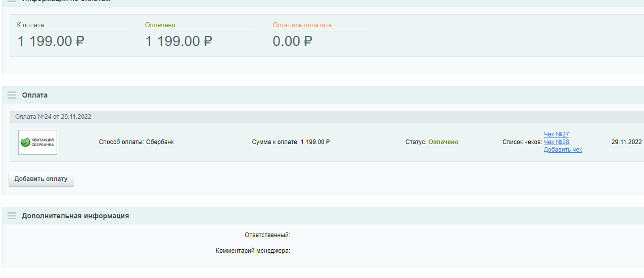The image size is (644, 278).
Task: Click the green Оплачено total amount
Action: coord(178,41)
